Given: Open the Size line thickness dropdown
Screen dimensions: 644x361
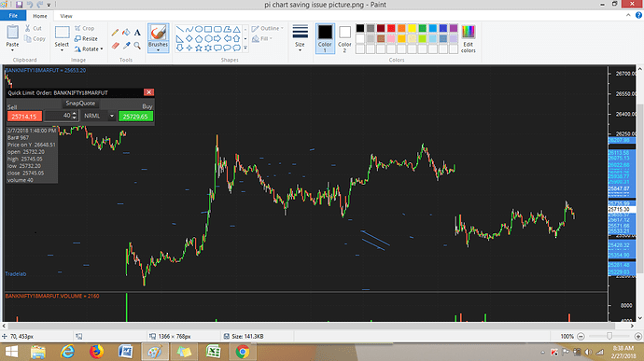Looking at the screenshot, I should pos(300,38).
